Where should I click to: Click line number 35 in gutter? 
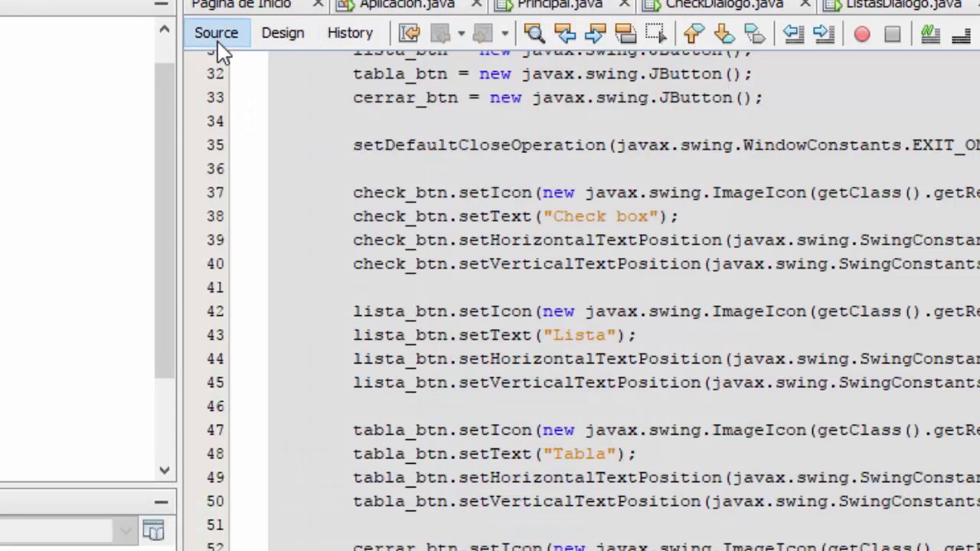point(215,145)
